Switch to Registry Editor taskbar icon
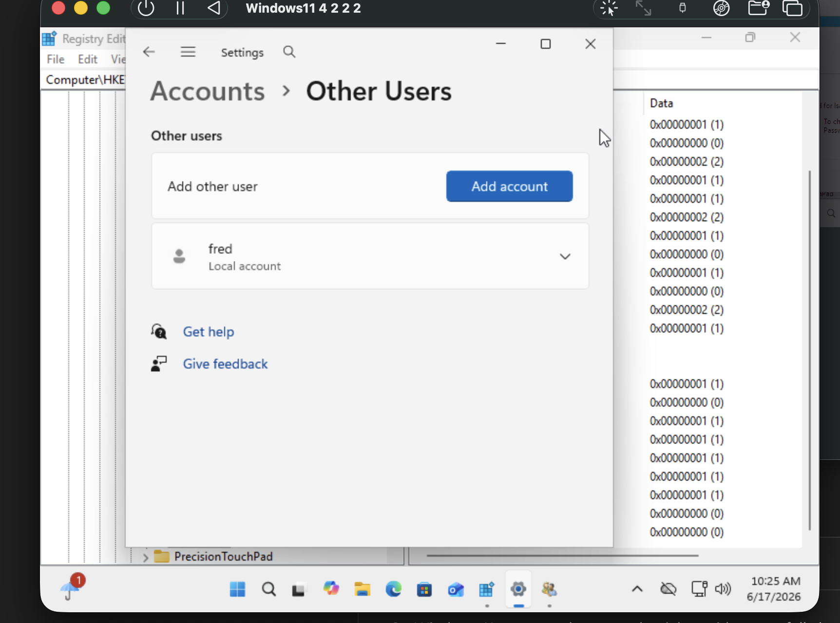The height and width of the screenshot is (623, 840). click(487, 589)
